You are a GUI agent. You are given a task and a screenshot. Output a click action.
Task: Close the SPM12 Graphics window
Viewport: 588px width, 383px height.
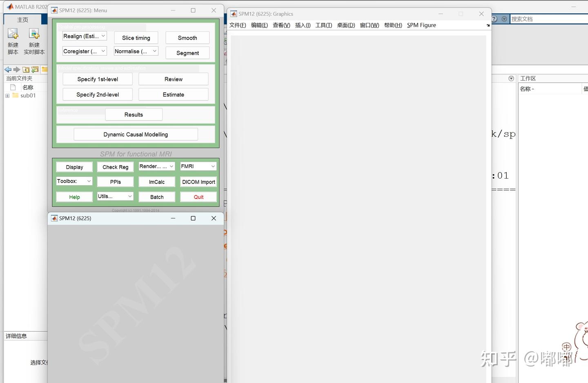click(481, 14)
